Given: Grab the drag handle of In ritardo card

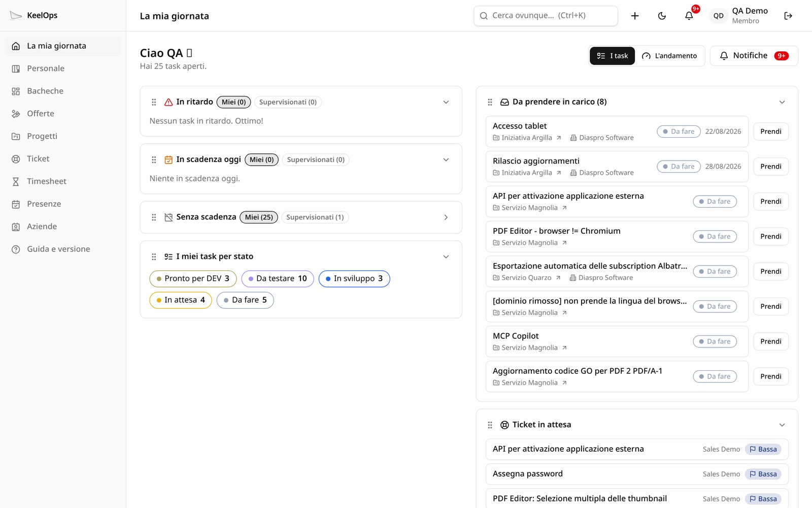Looking at the screenshot, I should [154, 102].
